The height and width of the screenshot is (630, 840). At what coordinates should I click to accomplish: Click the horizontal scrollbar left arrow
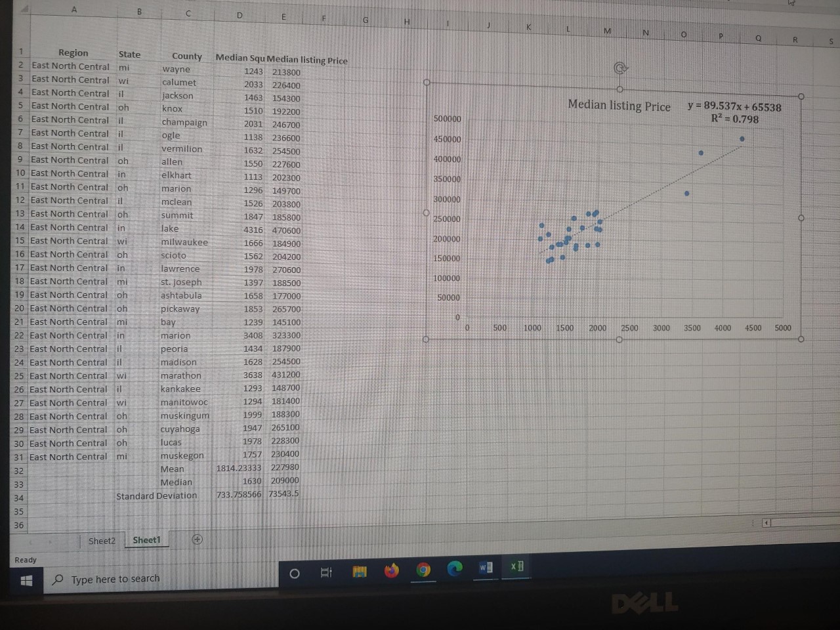coord(765,523)
